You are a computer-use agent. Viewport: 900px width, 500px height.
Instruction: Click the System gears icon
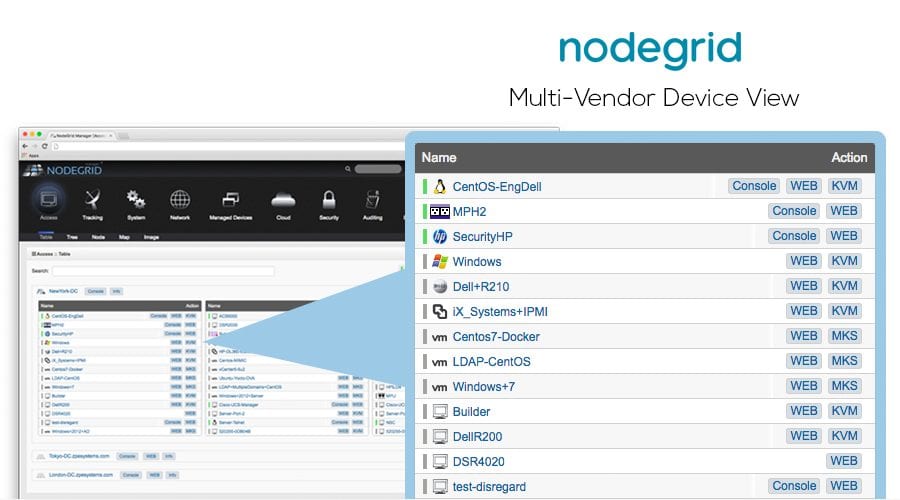pyautogui.click(x=136, y=200)
